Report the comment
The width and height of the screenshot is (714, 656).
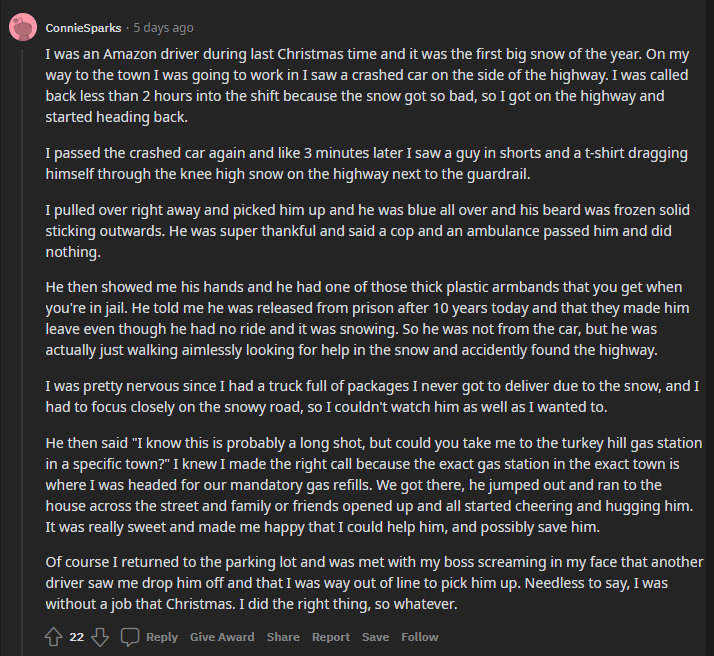point(331,637)
